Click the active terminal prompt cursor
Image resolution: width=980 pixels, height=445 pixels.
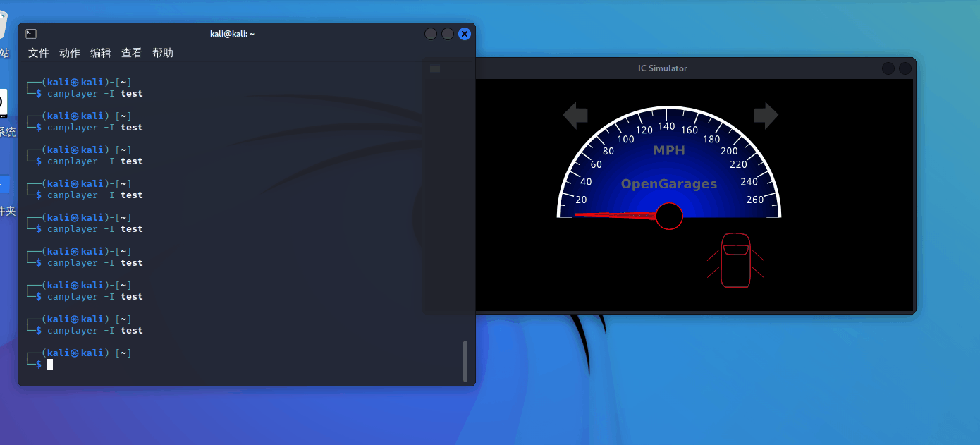click(x=50, y=364)
